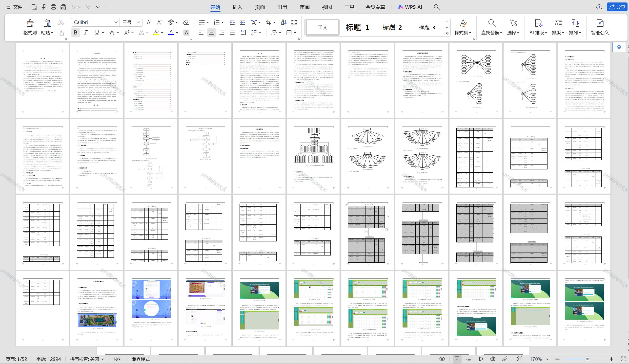This screenshot has width=629, height=364.
Task: Click the zoom slider handle
Action: [x=587, y=359]
